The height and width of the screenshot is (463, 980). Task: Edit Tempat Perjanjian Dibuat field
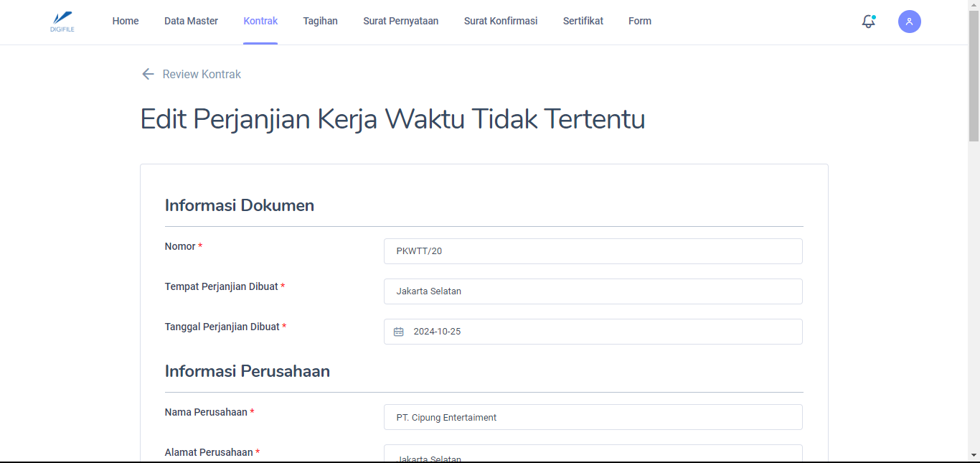tap(593, 291)
